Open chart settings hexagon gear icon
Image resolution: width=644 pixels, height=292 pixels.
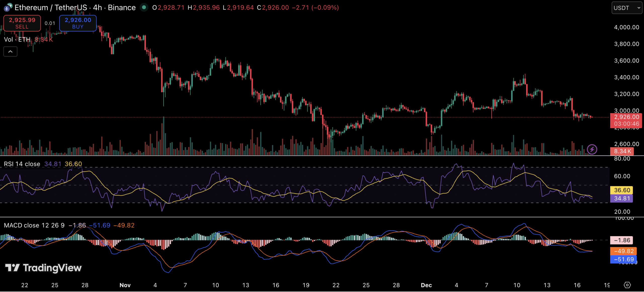627,285
